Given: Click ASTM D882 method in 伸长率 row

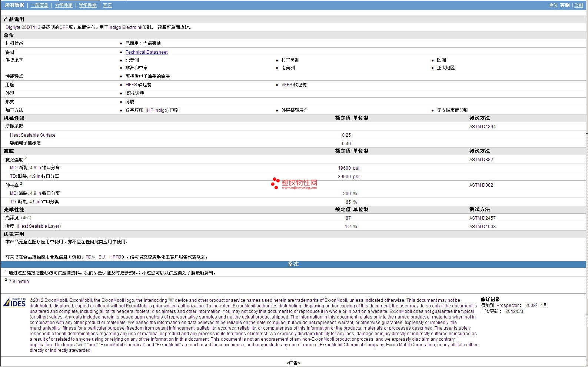Looking at the screenshot, I should coord(481,185).
